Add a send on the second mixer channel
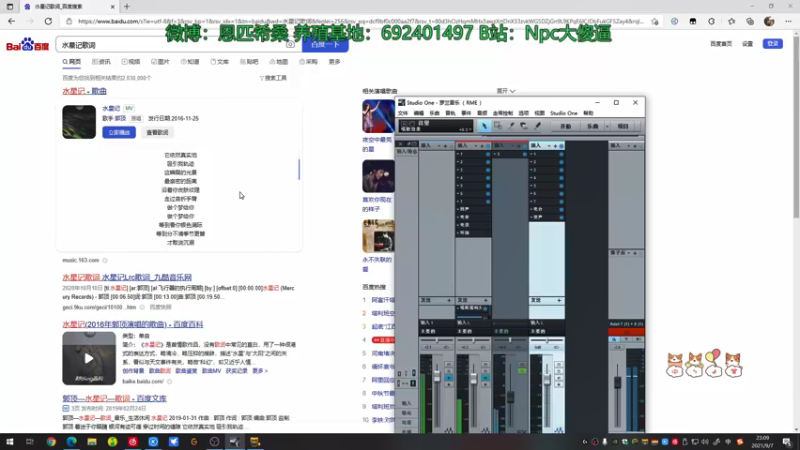800x450 pixels. tap(486, 301)
